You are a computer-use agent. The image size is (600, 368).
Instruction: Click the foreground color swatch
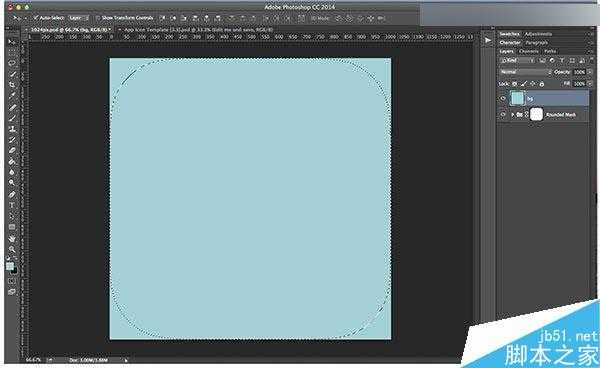coord(10,266)
